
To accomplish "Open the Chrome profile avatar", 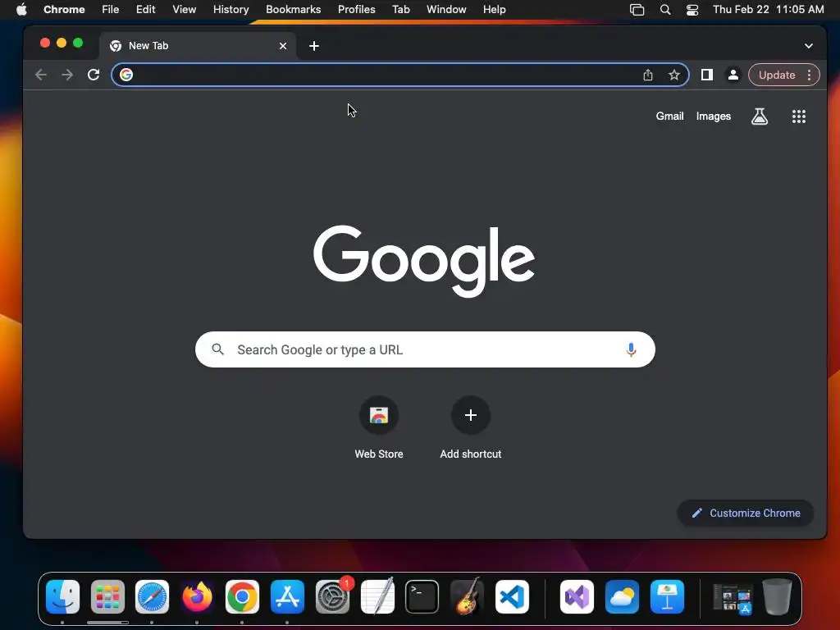I will (733, 75).
